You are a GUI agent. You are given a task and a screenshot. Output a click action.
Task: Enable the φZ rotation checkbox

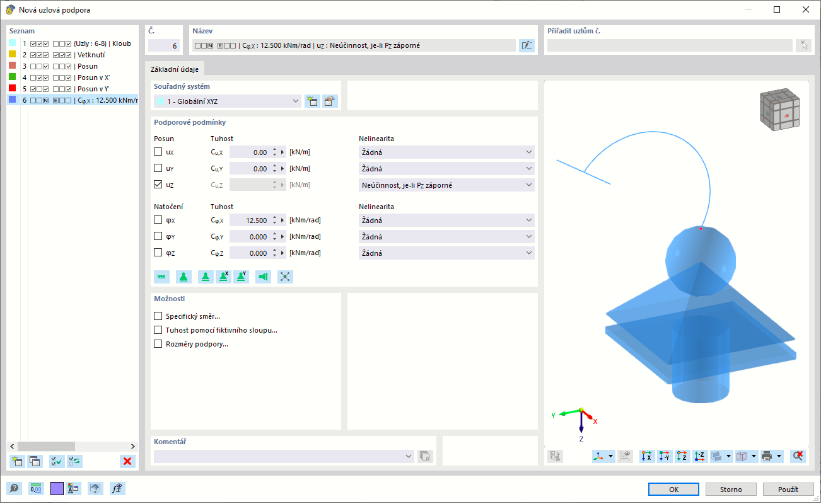pyautogui.click(x=158, y=253)
